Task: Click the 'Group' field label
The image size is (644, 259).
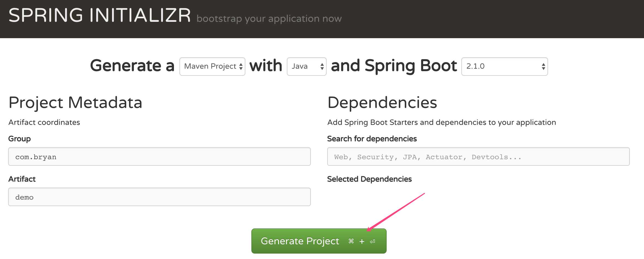Action: tap(19, 139)
